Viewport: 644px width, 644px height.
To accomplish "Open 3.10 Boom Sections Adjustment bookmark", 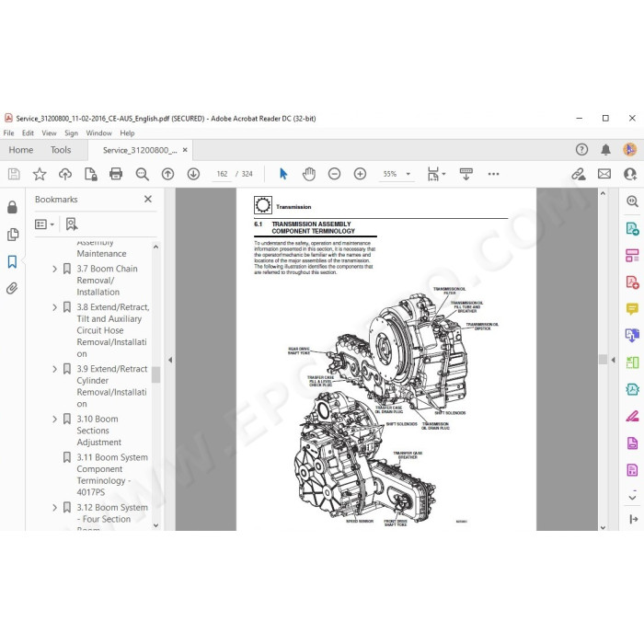I will pos(99,431).
